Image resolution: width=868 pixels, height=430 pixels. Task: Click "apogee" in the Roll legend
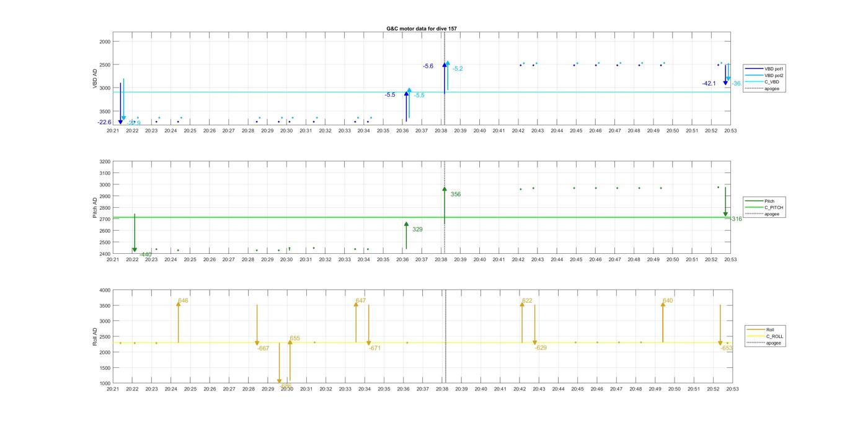(x=773, y=343)
